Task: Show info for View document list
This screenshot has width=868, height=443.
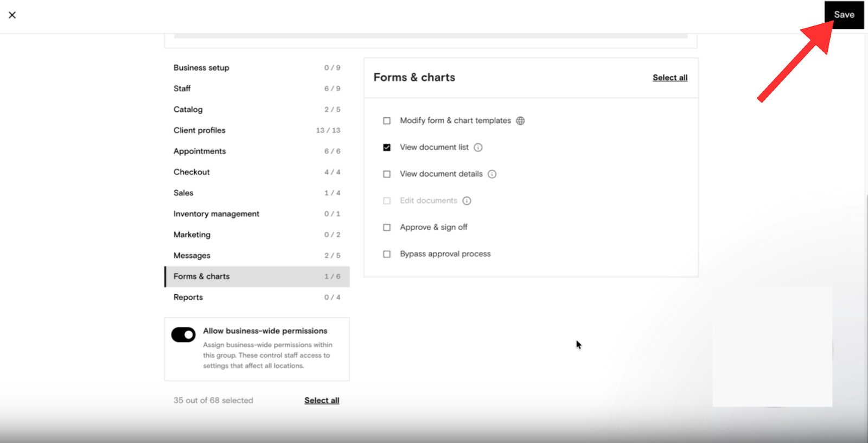Action: [x=478, y=147]
